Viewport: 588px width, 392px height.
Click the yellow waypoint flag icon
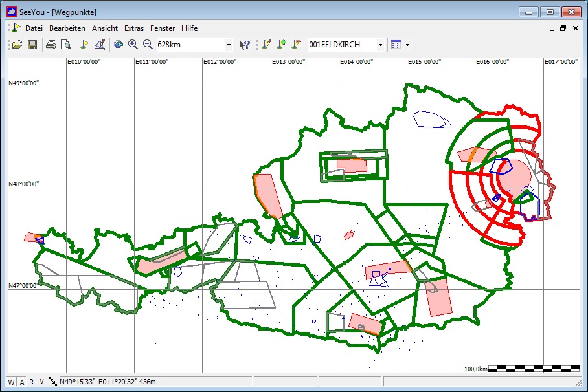pyautogui.click(x=84, y=45)
